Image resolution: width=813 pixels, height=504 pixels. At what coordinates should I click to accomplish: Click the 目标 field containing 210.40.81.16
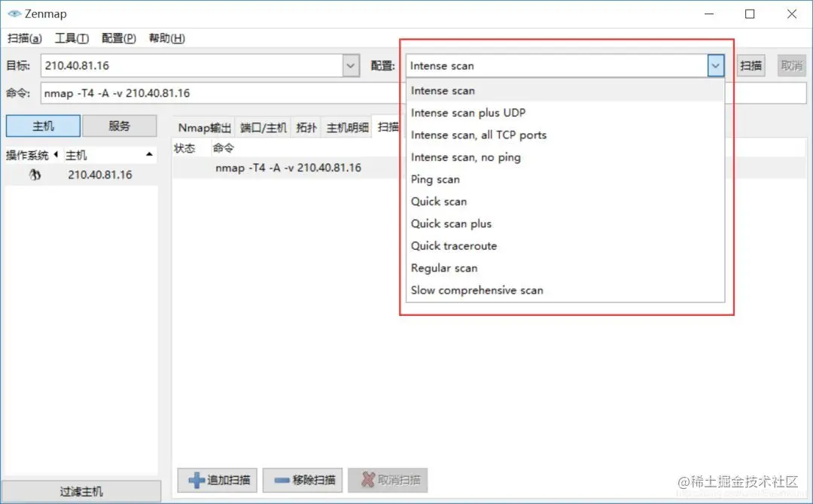192,65
